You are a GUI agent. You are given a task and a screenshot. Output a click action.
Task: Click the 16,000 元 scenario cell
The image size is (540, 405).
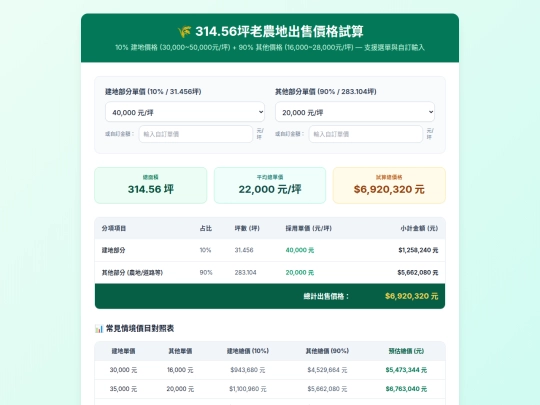tap(180, 370)
